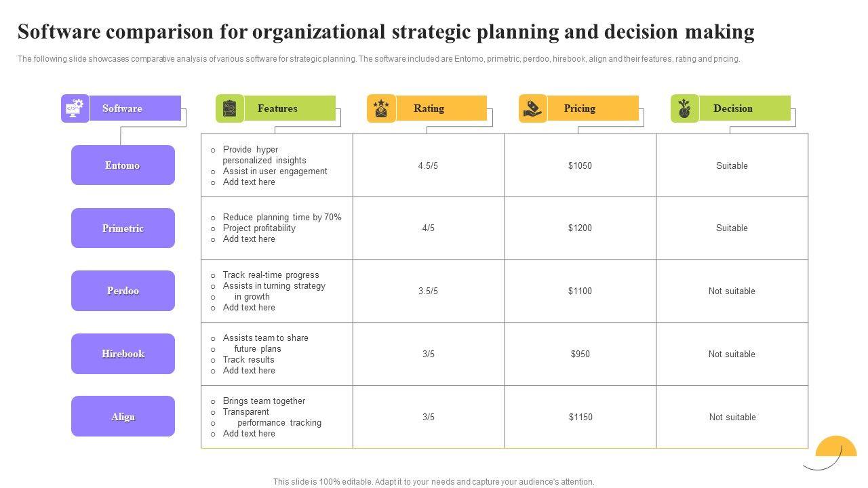Click the Rating stars envelope icon
Screen dimensions: 868x488
point(381,108)
